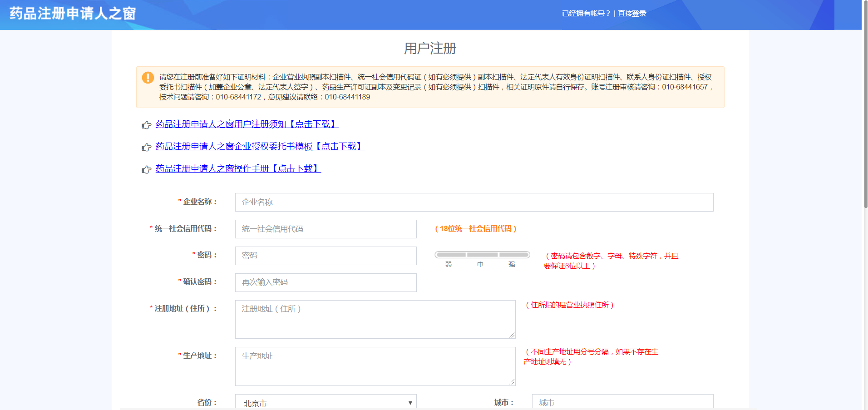Download 企业授权委托书模板 file link
The image size is (868, 410).
tap(260, 146)
